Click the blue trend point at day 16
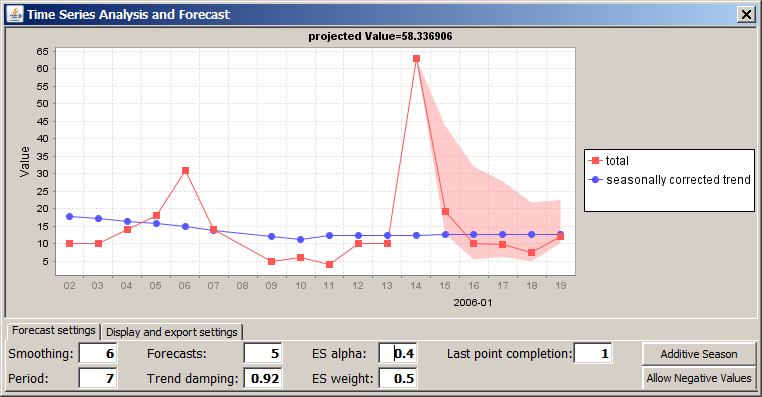Screen dimensions: 762x397 [474, 235]
